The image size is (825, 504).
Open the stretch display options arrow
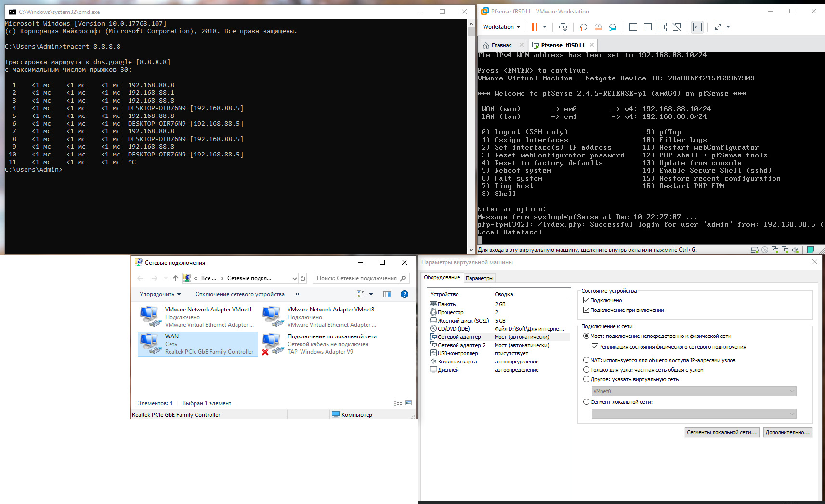pyautogui.click(x=728, y=27)
